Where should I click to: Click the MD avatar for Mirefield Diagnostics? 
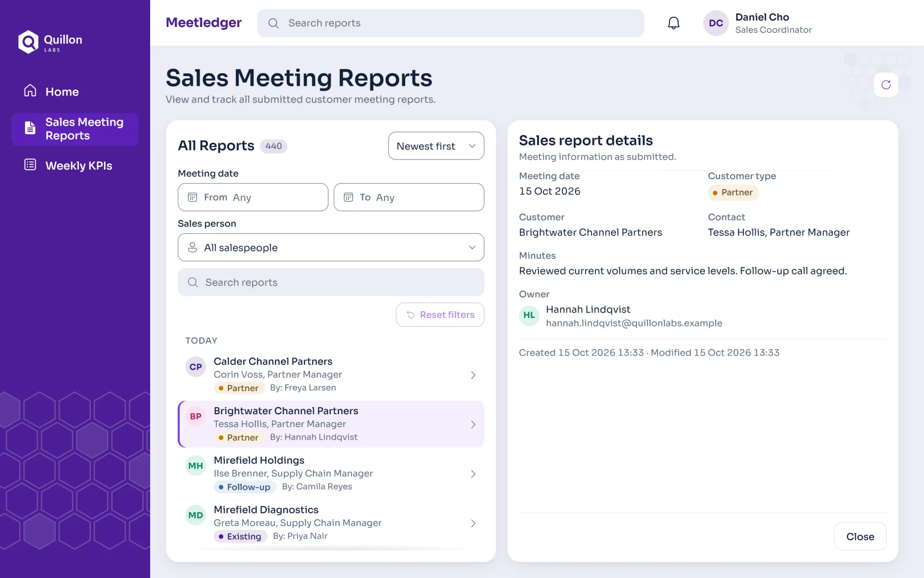(195, 515)
